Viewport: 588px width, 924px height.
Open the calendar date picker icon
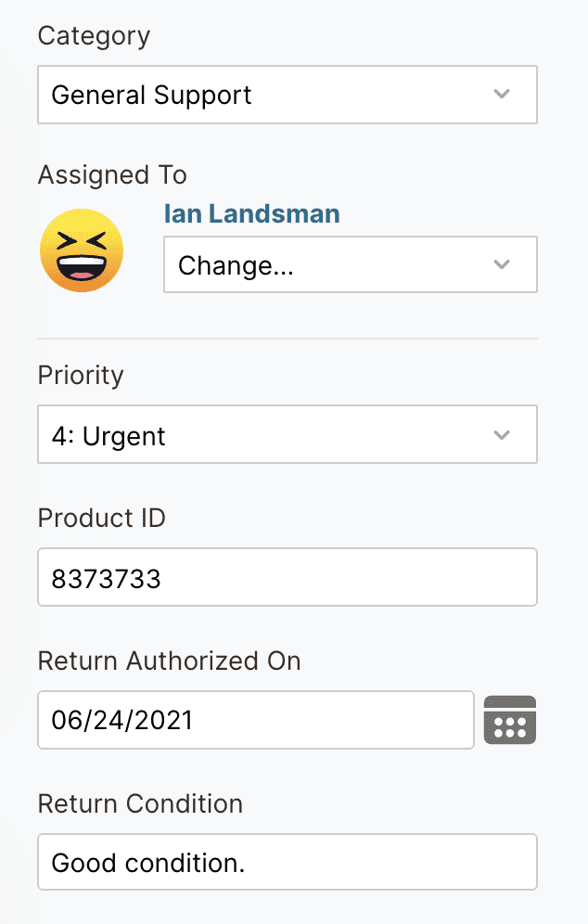510,720
